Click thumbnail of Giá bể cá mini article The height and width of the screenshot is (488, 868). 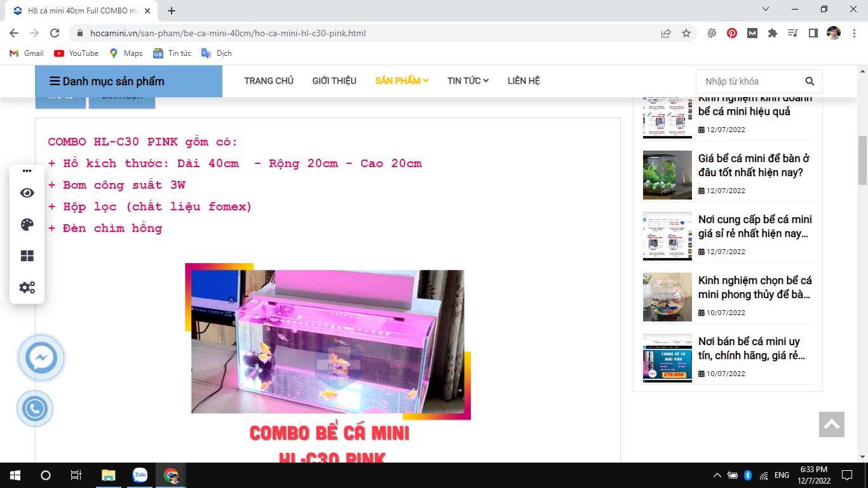click(667, 175)
